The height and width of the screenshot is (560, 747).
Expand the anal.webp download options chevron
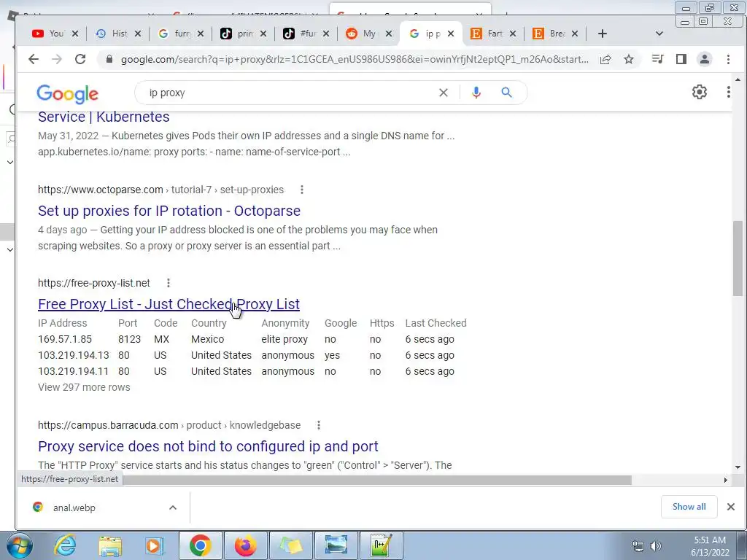click(173, 507)
